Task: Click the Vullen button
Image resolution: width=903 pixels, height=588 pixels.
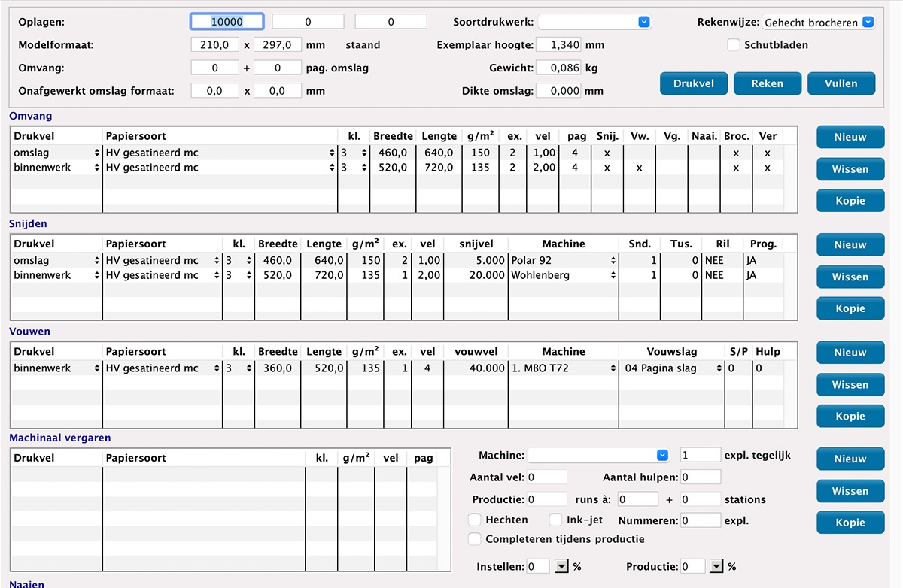Action: click(x=841, y=83)
